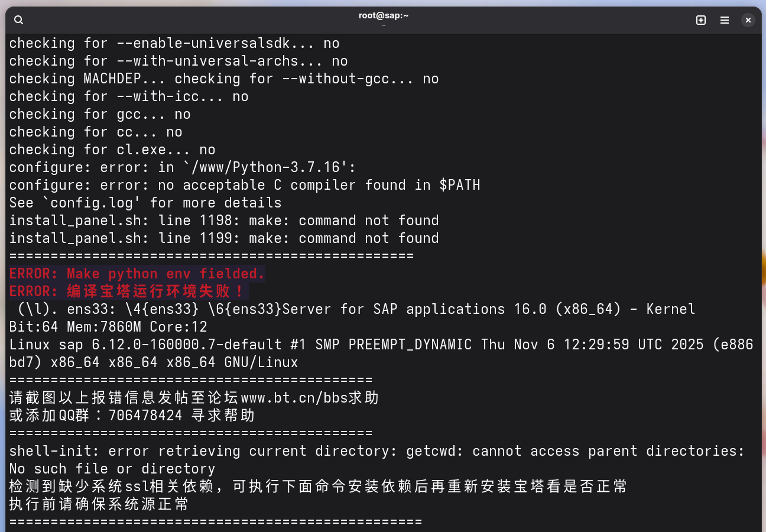The width and height of the screenshot is (766, 532).
Task: Click the Linux kernel version line
Action: (x=378, y=344)
